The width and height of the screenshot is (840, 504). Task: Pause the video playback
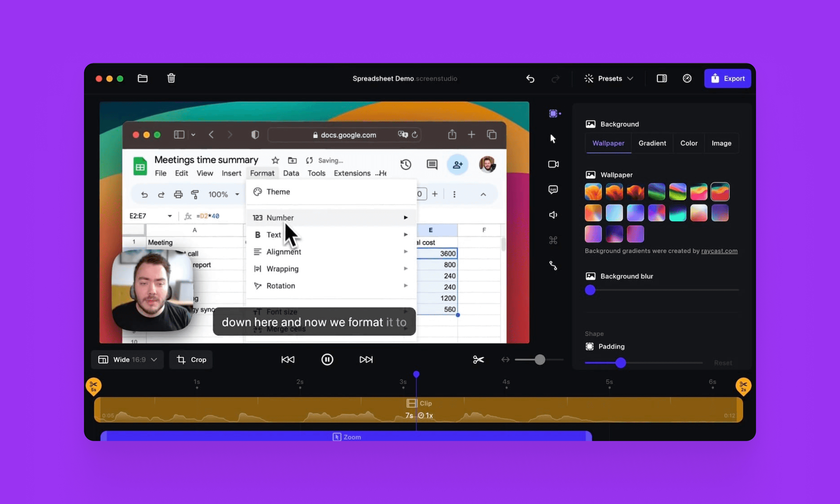pyautogui.click(x=327, y=359)
